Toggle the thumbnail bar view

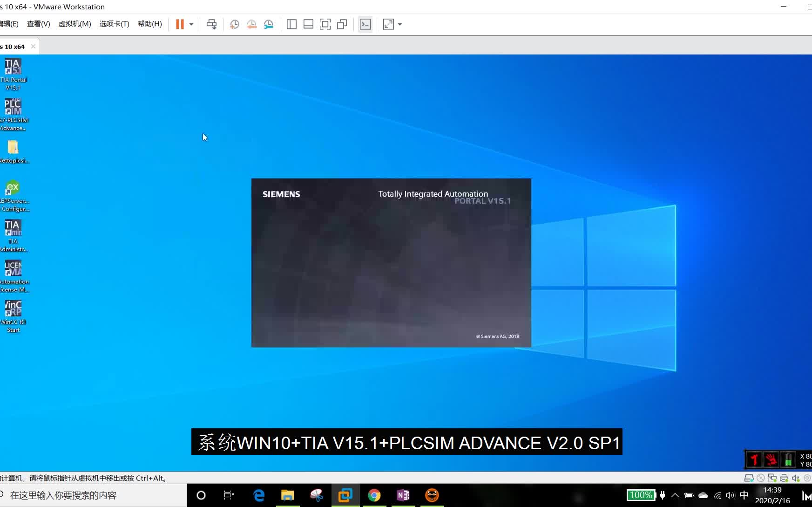pyautogui.click(x=309, y=24)
